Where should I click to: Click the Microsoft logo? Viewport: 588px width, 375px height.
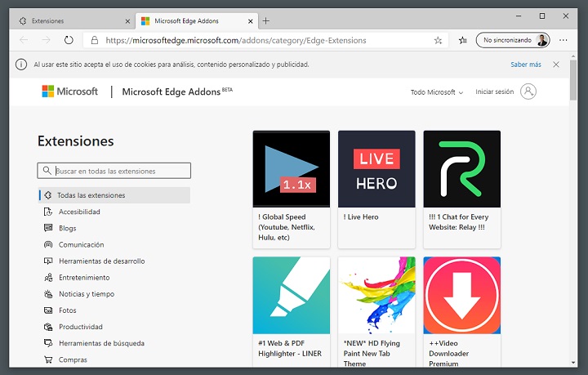click(69, 92)
